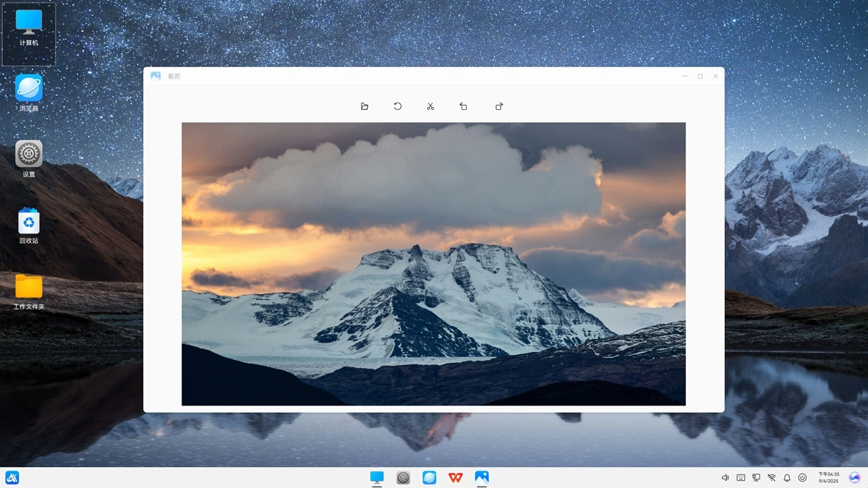Click the displayed mountain photo
Viewport: 868px width, 488px height.
point(433,264)
